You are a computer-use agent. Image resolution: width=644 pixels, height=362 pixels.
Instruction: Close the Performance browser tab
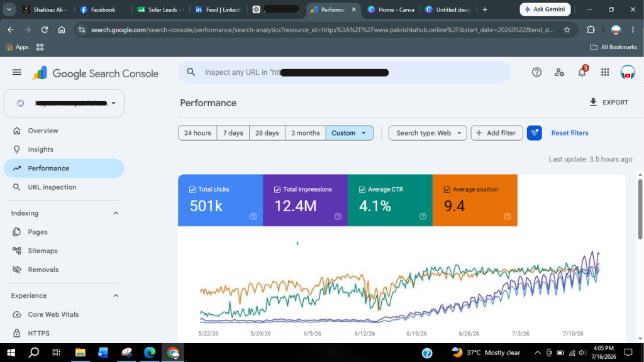353,9
